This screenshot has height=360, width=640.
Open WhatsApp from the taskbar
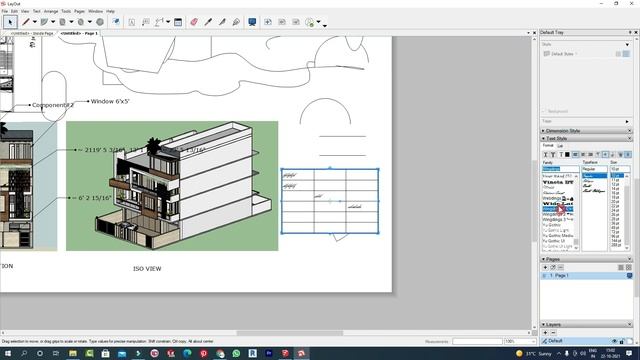pyautogui.click(x=236, y=353)
